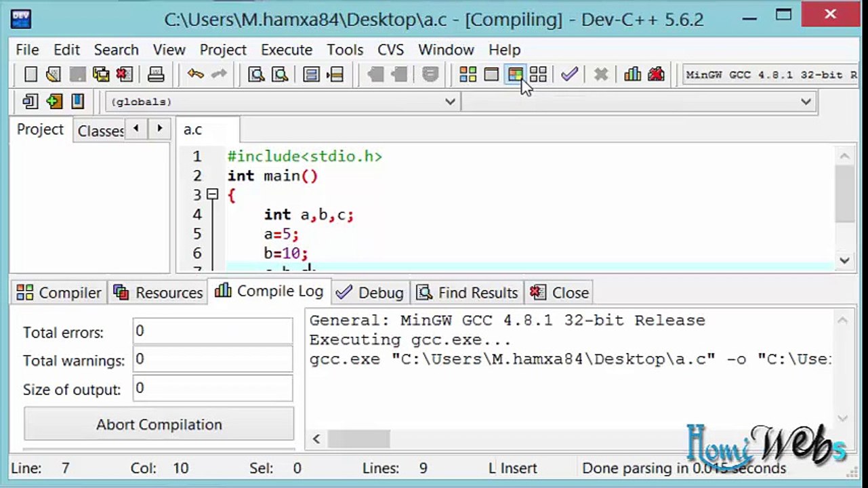
Task: Click the Compile four-colored-squares icon
Action: click(x=468, y=75)
